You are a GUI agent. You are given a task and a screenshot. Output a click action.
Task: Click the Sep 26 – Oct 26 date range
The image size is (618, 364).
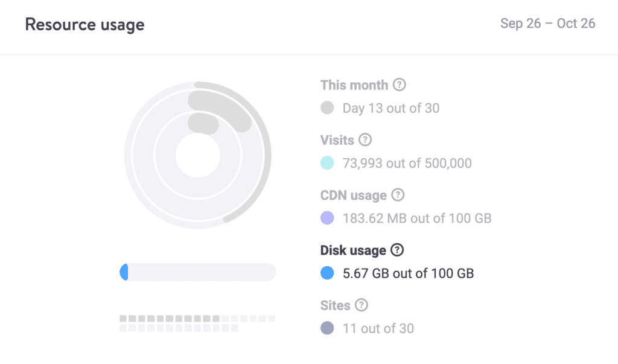(x=547, y=24)
